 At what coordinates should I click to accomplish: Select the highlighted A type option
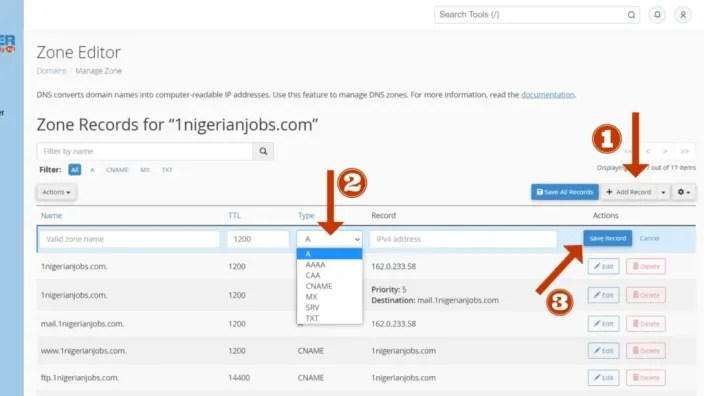pyautogui.click(x=329, y=254)
